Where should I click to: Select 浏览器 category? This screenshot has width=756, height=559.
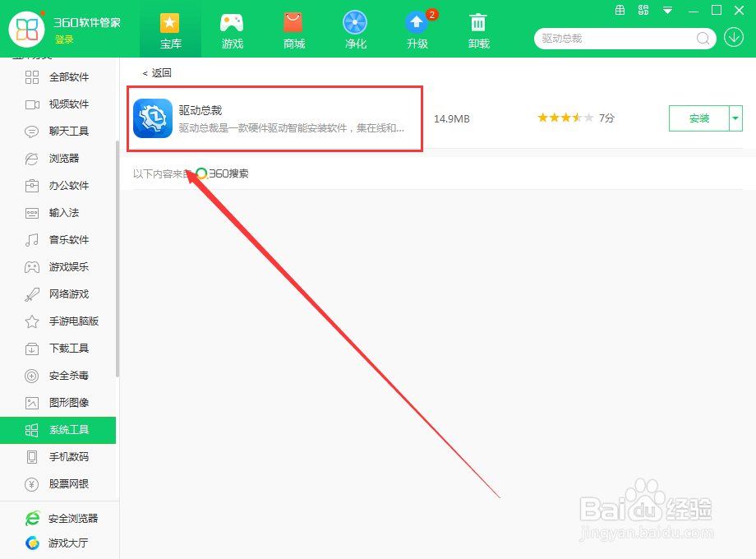(x=58, y=158)
